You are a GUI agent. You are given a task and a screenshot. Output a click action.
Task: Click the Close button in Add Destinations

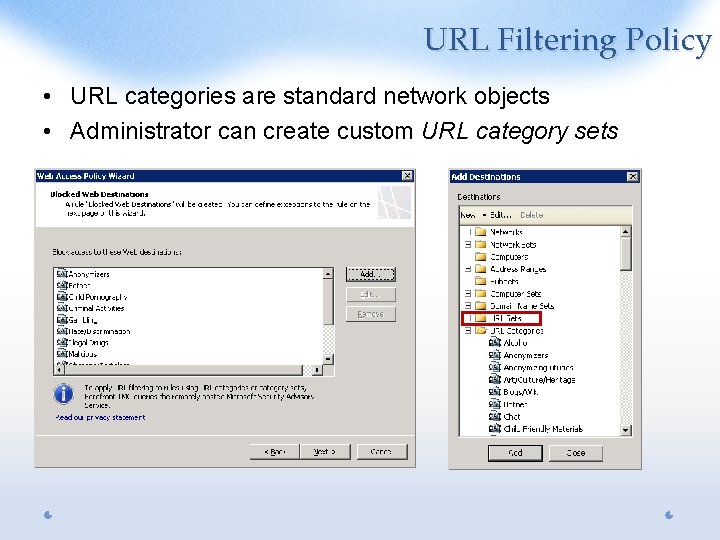pos(576,453)
